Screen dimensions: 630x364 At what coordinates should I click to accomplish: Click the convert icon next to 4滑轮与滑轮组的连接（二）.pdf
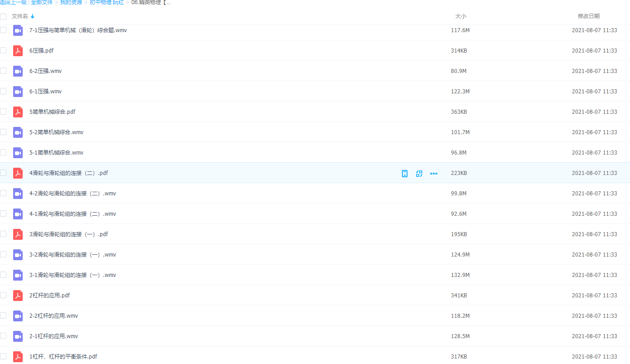[419, 173]
